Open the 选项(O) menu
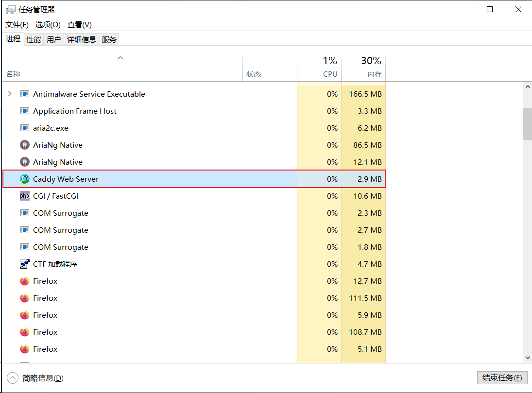The height and width of the screenshot is (393, 532). point(48,25)
